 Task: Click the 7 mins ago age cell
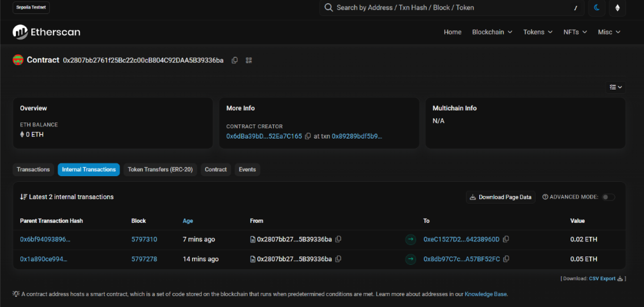click(x=198, y=239)
